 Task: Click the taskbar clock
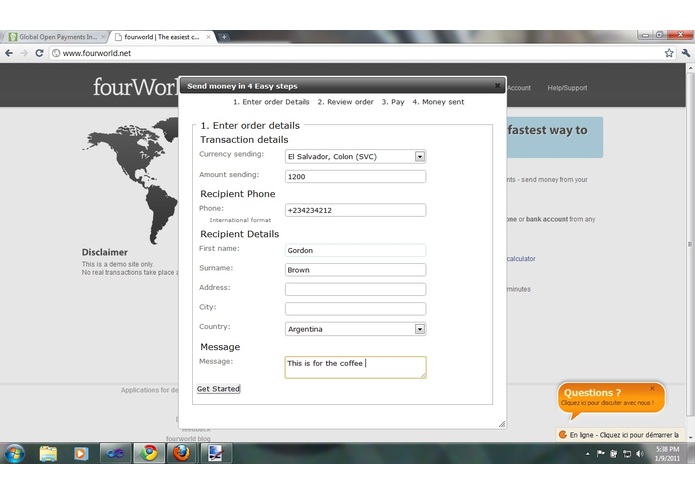[x=667, y=454]
